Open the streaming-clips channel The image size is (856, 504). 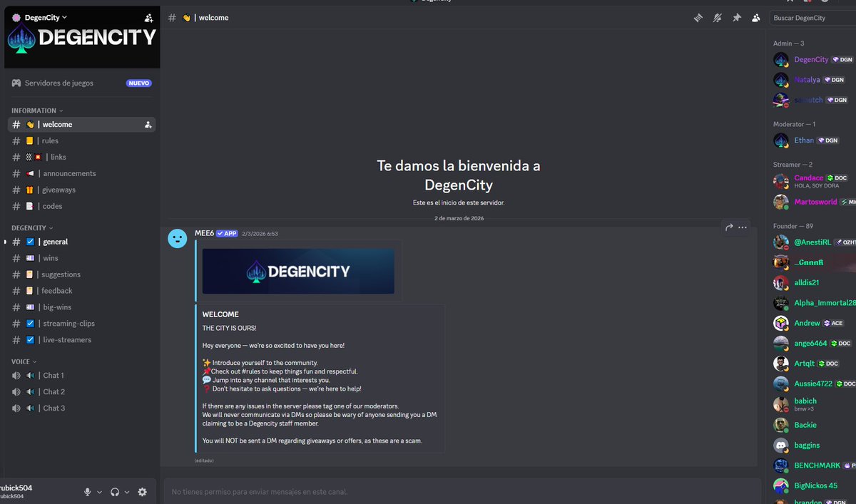click(x=81, y=324)
